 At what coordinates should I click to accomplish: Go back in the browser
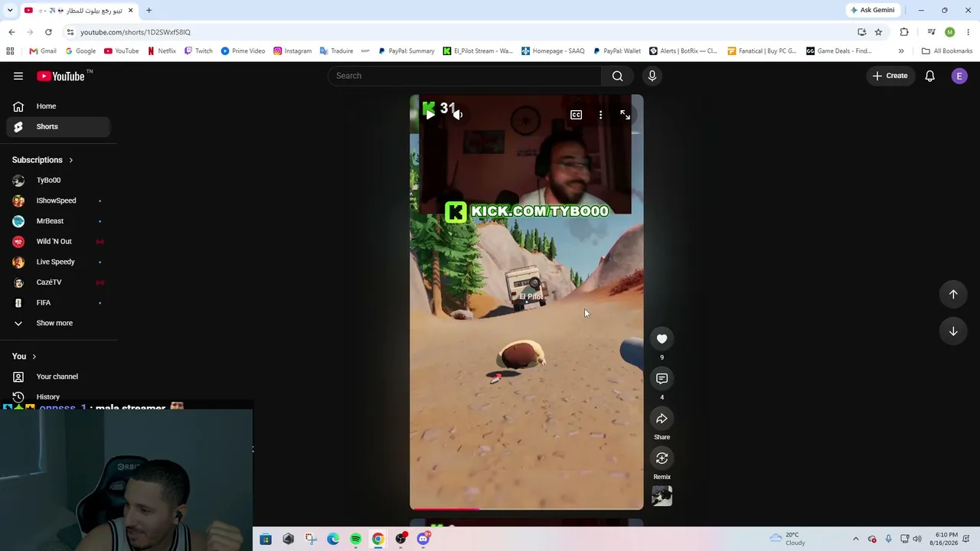[x=11, y=32]
